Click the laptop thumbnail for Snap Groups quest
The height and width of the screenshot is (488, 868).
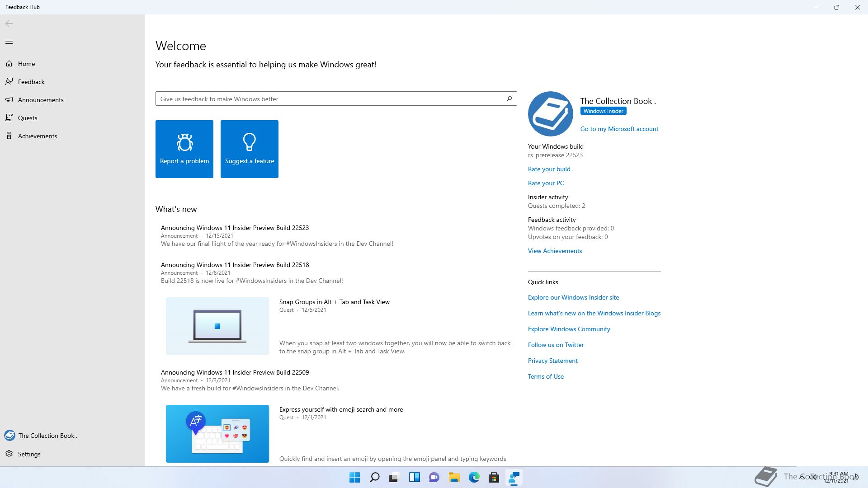tap(217, 326)
